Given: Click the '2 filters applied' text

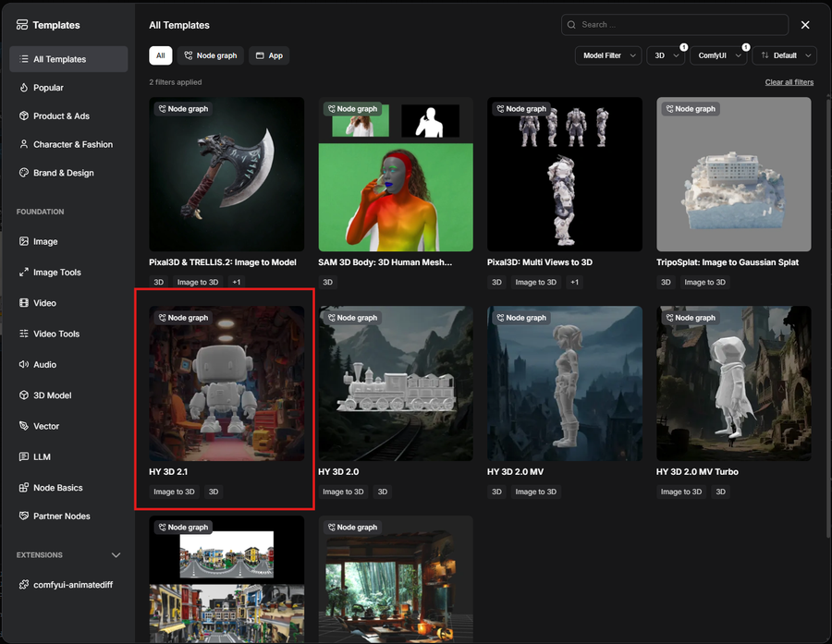Looking at the screenshot, I should click(175, 82).
